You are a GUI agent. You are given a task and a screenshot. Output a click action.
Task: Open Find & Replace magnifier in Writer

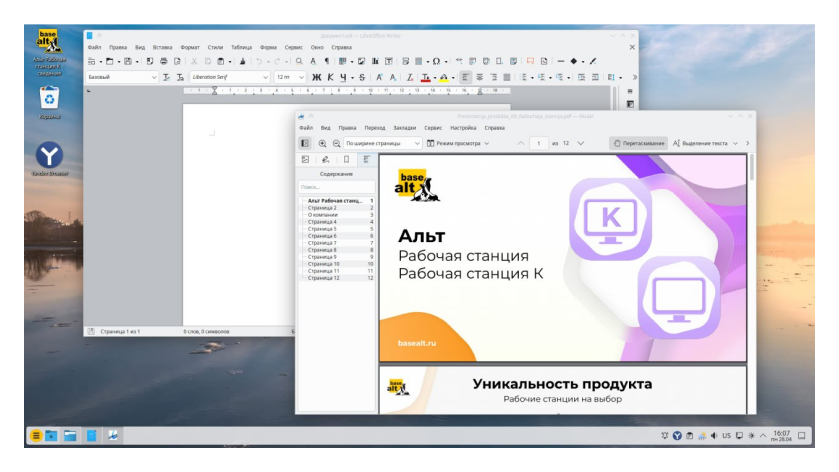pos(299,61)
